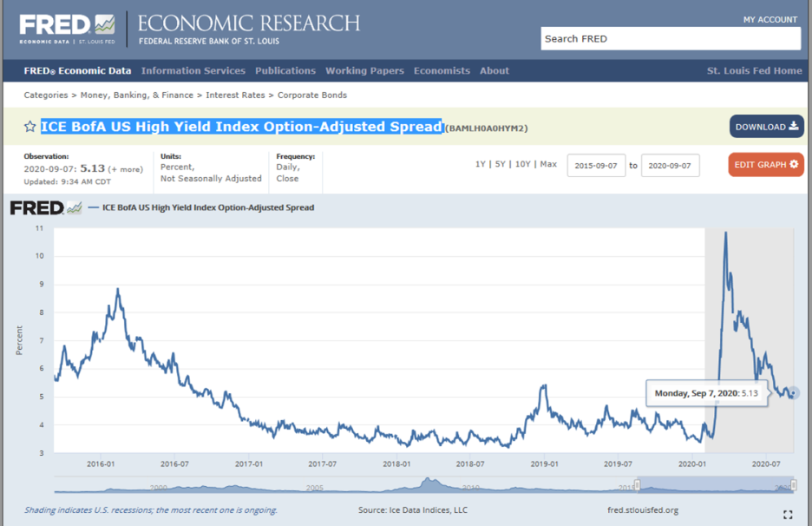
Task: Select 1Y date range
Action: point(480,164)
